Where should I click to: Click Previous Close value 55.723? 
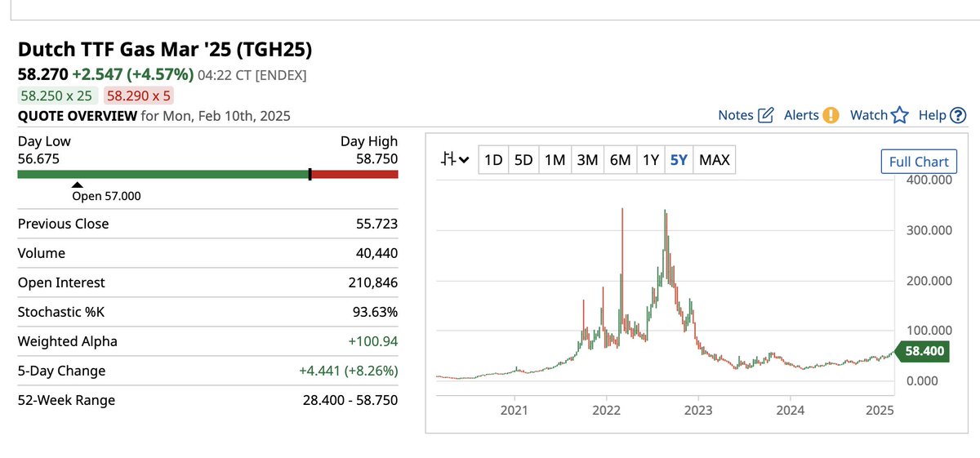378,224
